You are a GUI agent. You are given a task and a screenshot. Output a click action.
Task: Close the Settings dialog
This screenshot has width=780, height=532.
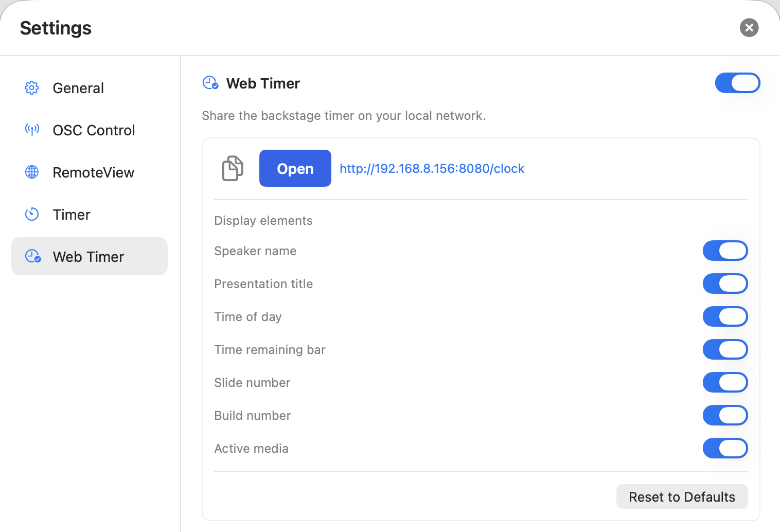[x=749, y=27]
